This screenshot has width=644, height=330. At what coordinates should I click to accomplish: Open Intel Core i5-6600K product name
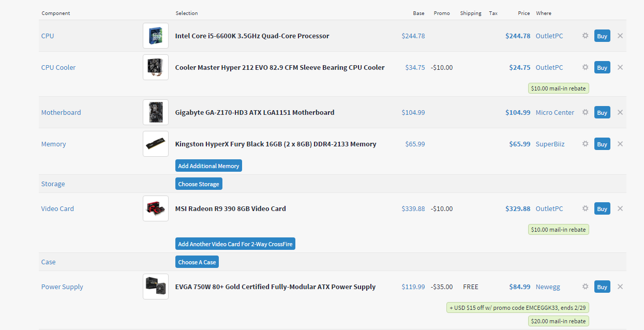point(252,36)
